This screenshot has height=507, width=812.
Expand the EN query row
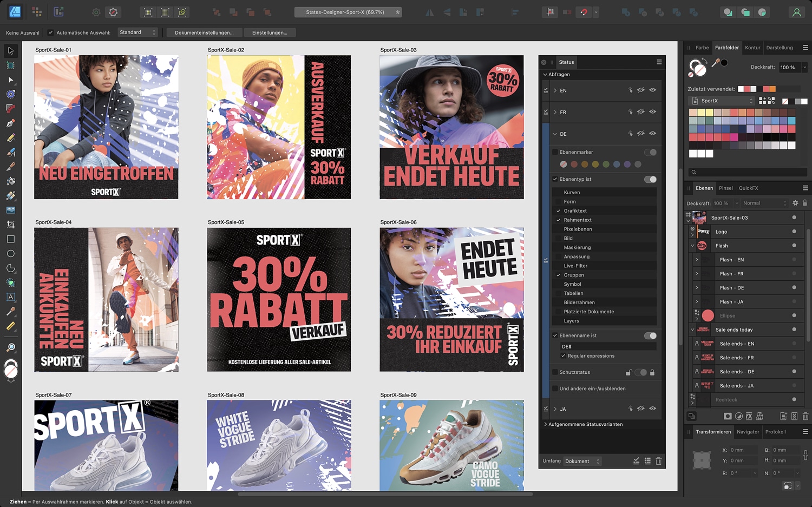(555, 90)
